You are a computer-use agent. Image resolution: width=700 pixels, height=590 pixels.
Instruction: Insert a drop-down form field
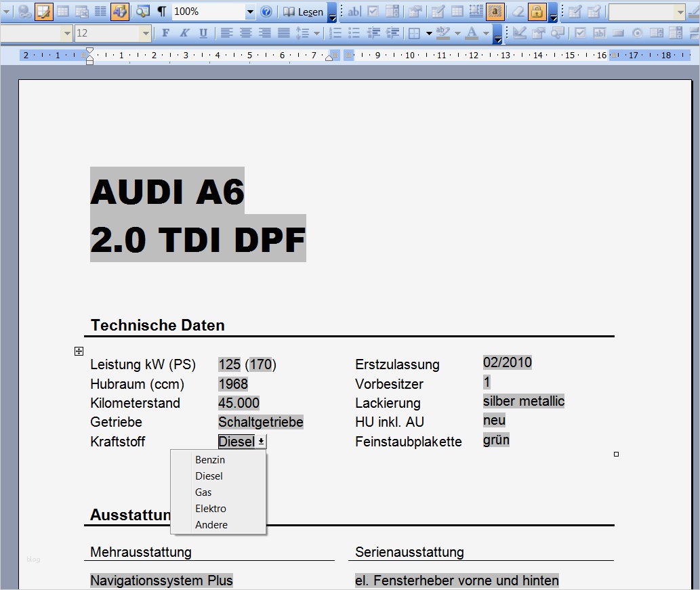pos(392,12)
